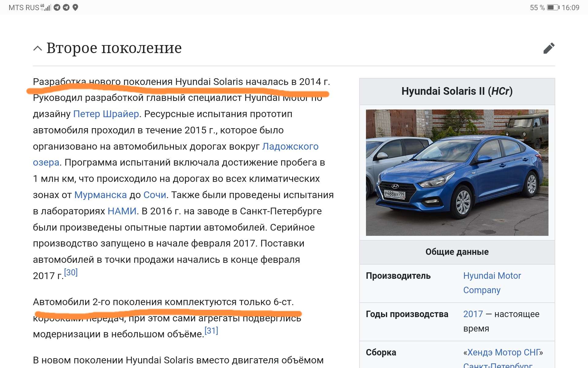Tap the first Telegram notification icon
Viewport: 588px width, 368px height.
[57, 7]
